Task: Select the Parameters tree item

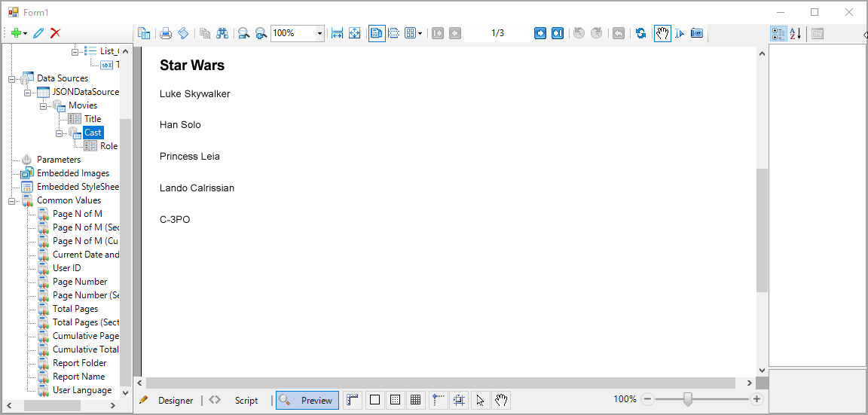Action: 59,160
